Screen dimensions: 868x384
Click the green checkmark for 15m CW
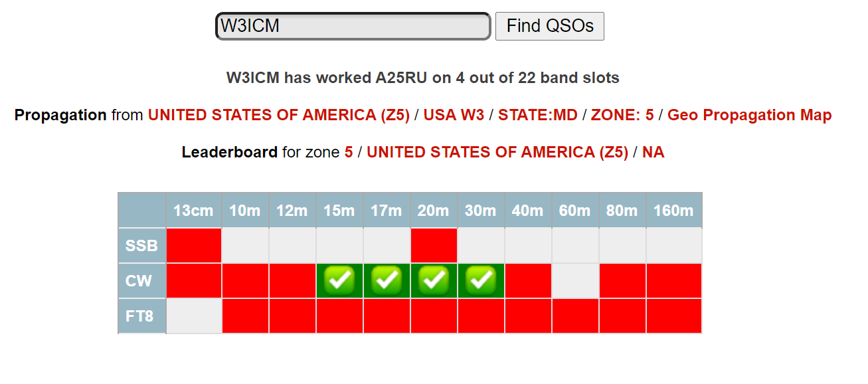coord(339,281)
